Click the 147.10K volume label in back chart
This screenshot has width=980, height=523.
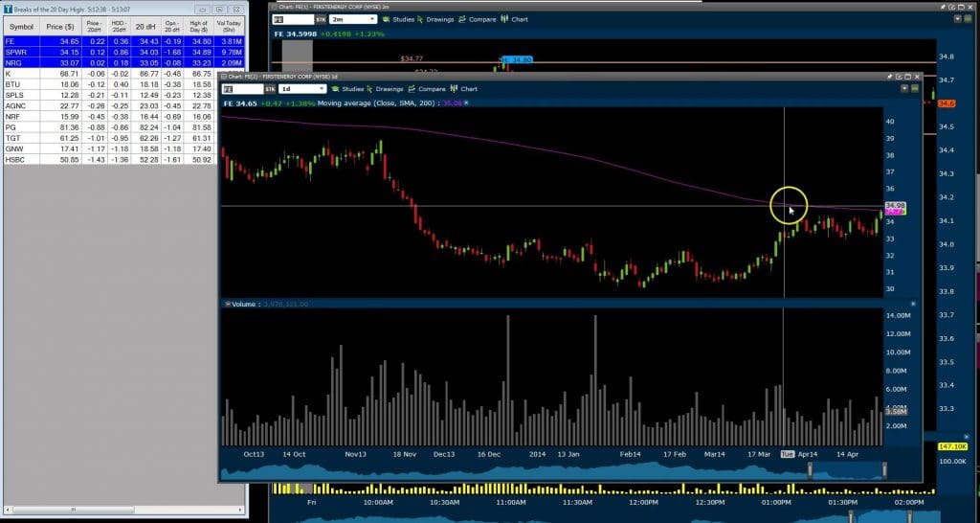pyautogui.click(x=952, y=446)
